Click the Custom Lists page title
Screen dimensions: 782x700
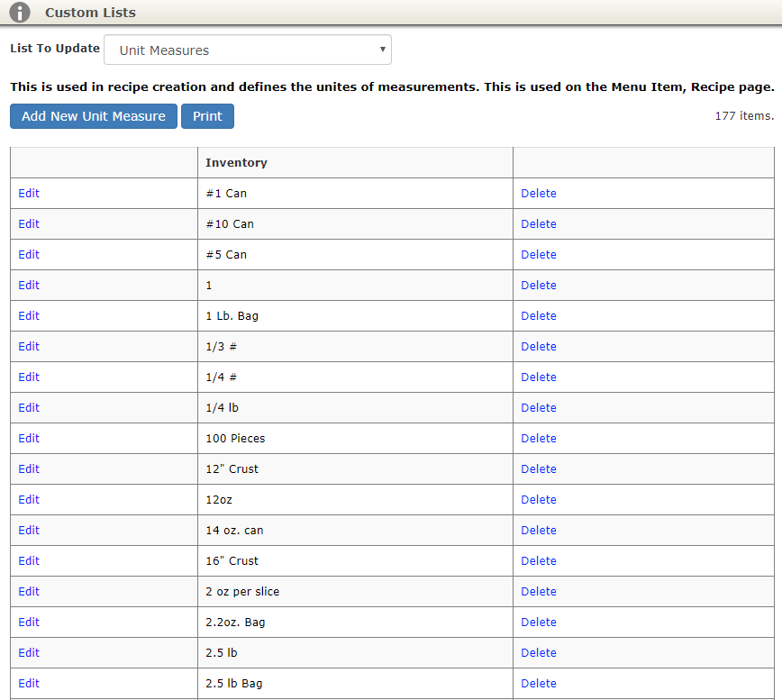tap(90, 13)
